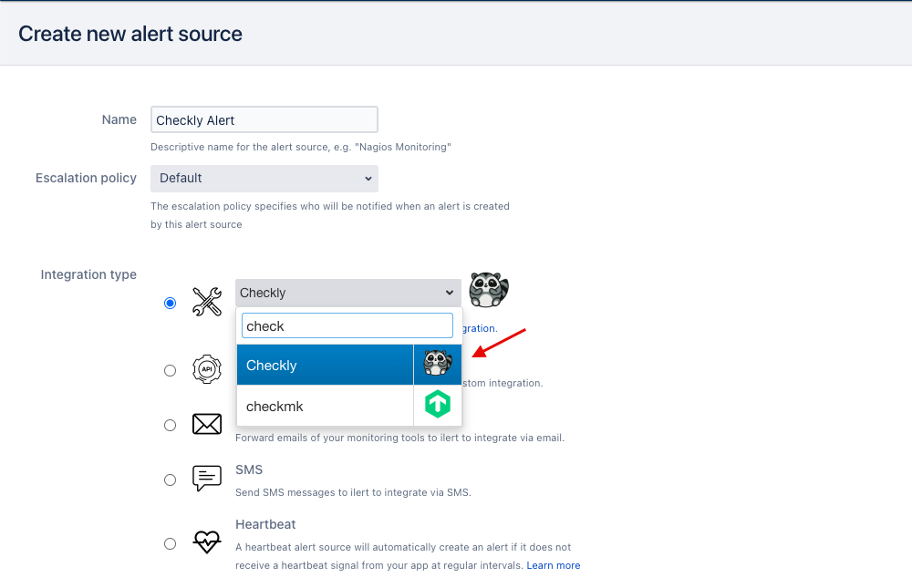Open the Escalation policy dropdown
This screenshot has width=912, height=588.
(264, 179)
